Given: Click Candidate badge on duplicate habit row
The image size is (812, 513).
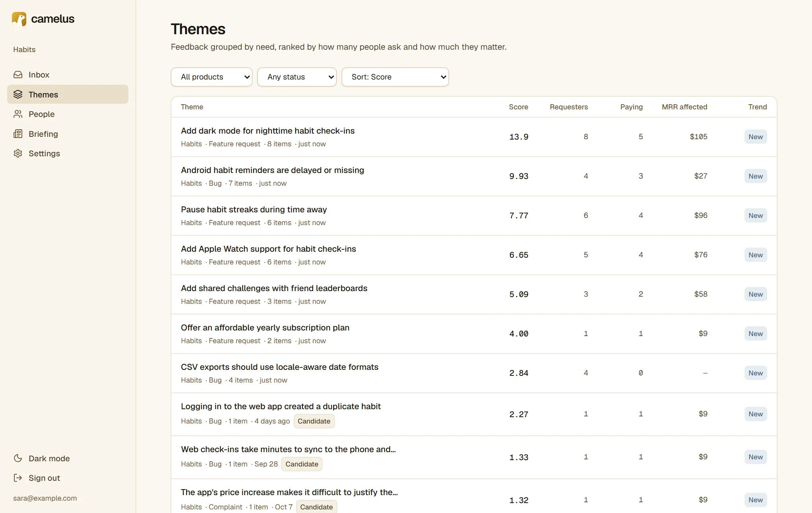Looking at the screenshot, I should coord(314,421).
